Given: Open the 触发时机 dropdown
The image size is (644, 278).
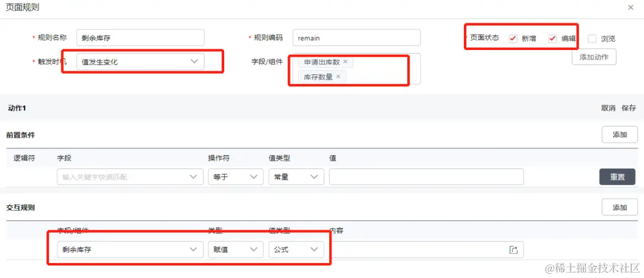Looking at the screenshot, I should [x=140, y=61].
